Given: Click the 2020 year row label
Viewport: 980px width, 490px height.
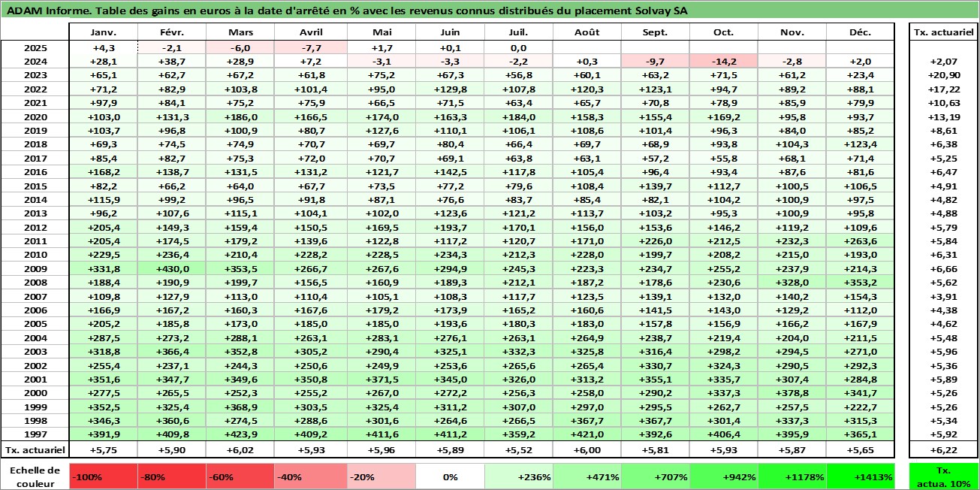Looking at the screenshot, I should pyautogui.click(x=35, y=116).
